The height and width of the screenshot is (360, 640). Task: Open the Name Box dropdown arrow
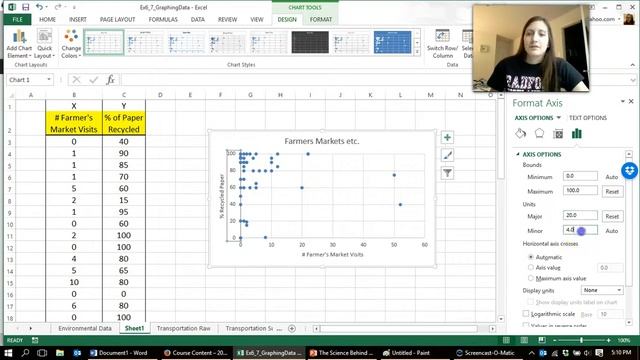(49, 80)
